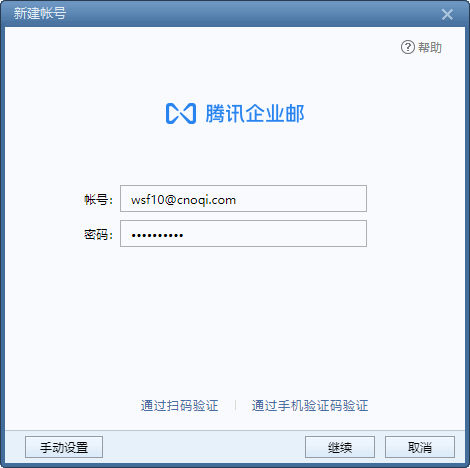Place cursor in wsf10@cnoqi.com text
This screenshot has height=468, width=470.
pos(183,200)
